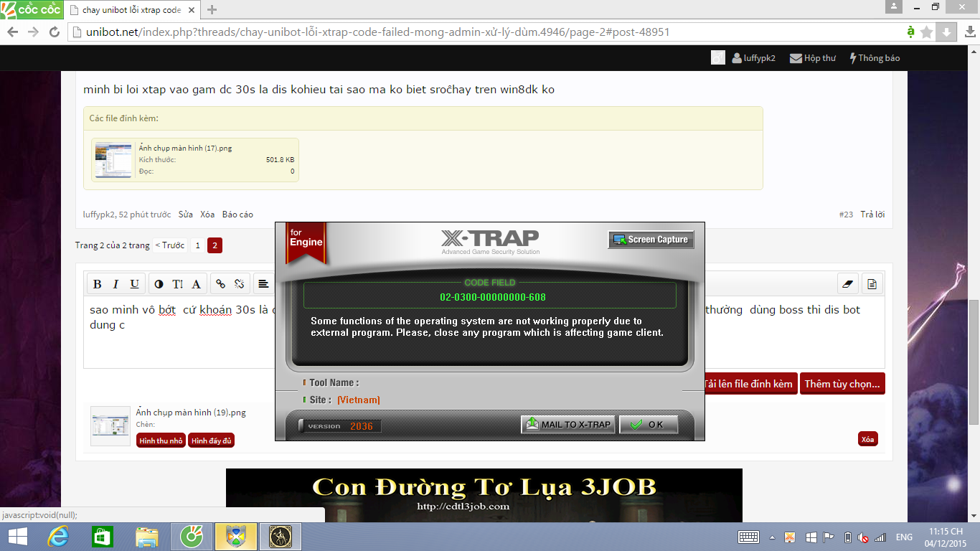Toggle underline formatting in editor
The height and width of the screenshot is (551, 980).
(x=135, y=284)
